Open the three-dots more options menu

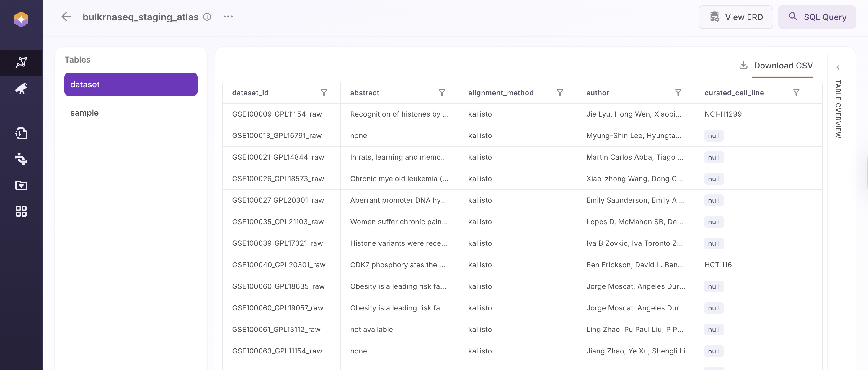228,17
